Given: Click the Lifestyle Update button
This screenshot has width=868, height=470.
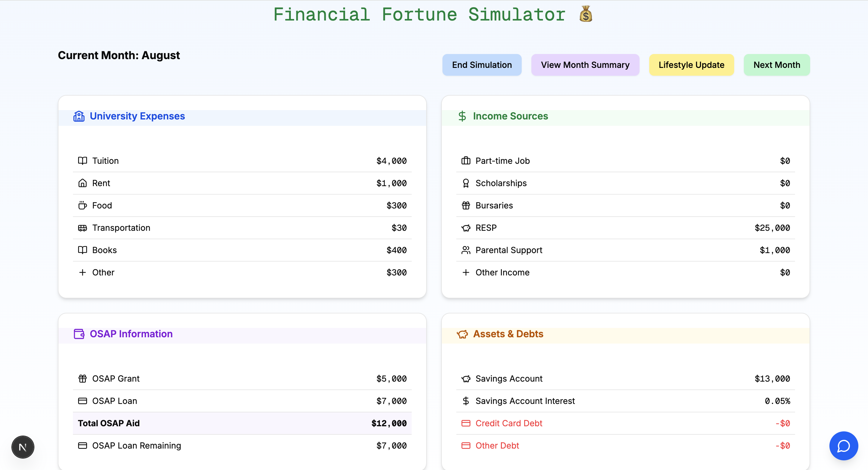Looking at the screenshot, I should [x=691, y=65].
